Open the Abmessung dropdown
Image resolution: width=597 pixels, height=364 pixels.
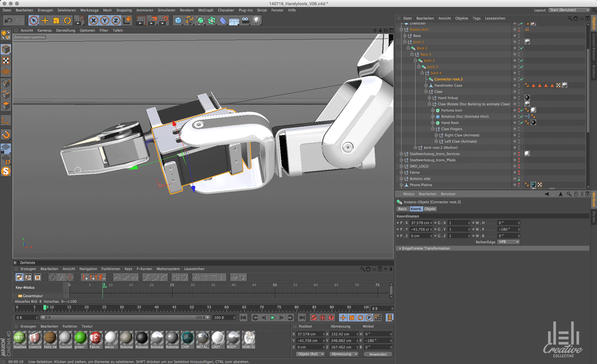[344, 354]
